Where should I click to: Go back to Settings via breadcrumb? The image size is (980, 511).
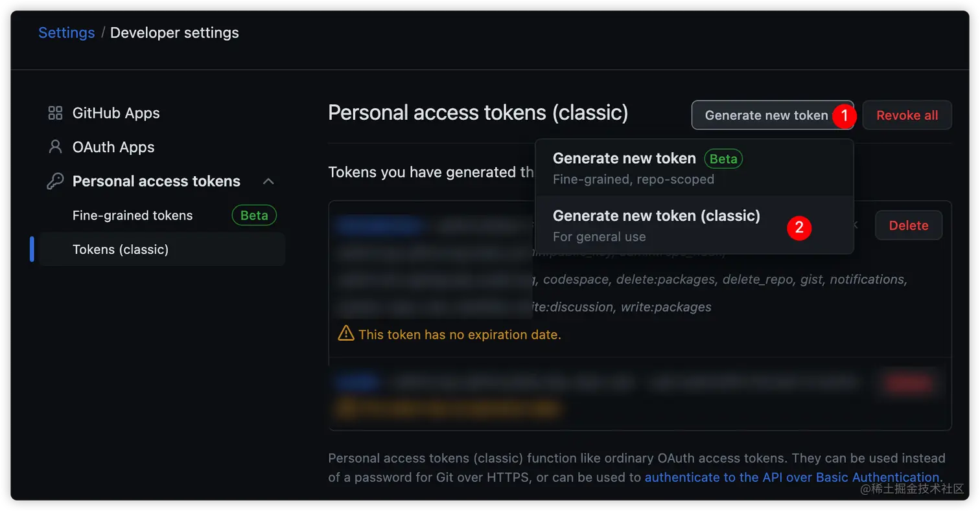(x=67, y=32)
